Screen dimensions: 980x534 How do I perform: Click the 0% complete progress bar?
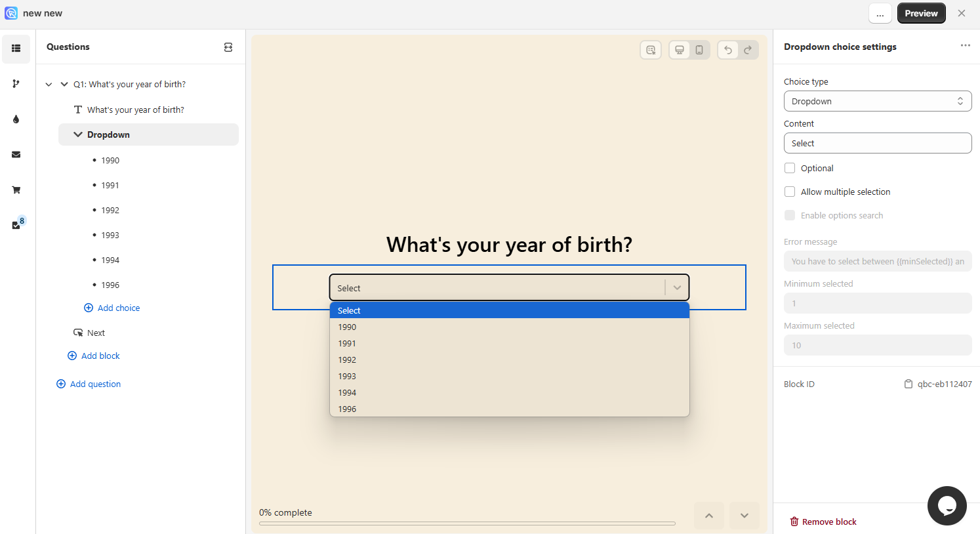click(467, 524)
